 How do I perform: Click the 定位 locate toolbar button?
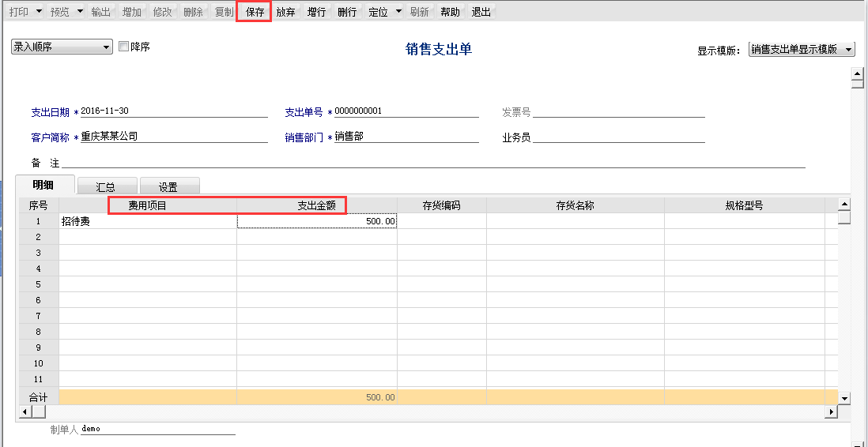point(378,12)
